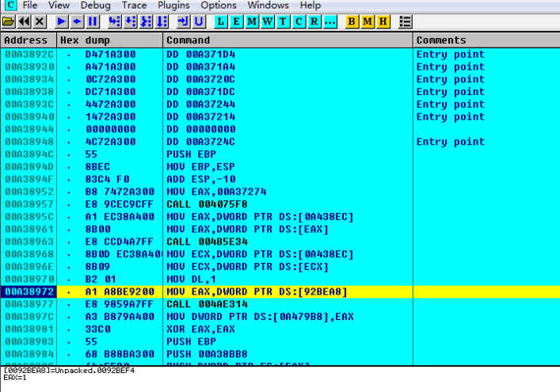Click the restart program rewind icon
This screenshot has height=392, width=560.
[x=24, y=22]
